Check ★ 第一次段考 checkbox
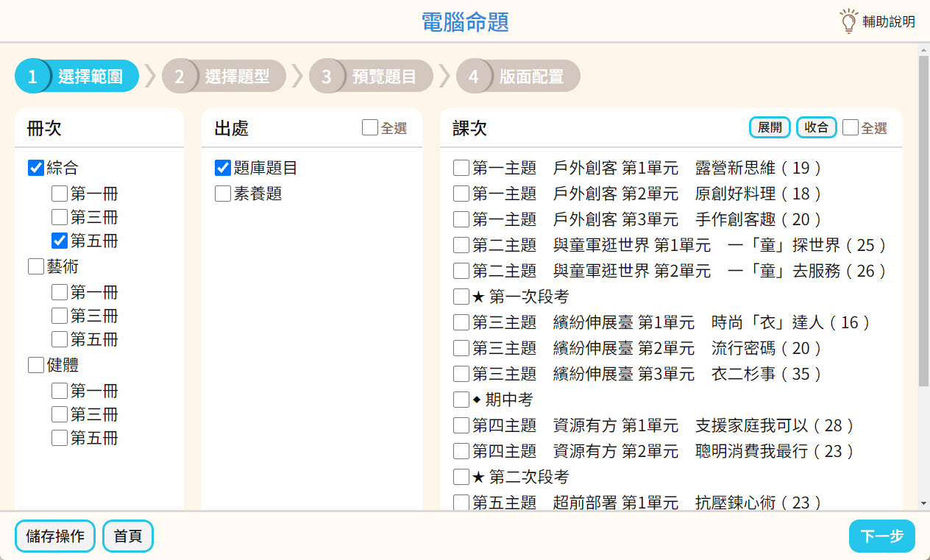Viewport: 930px width, 560px height. [x=461, y=297]
